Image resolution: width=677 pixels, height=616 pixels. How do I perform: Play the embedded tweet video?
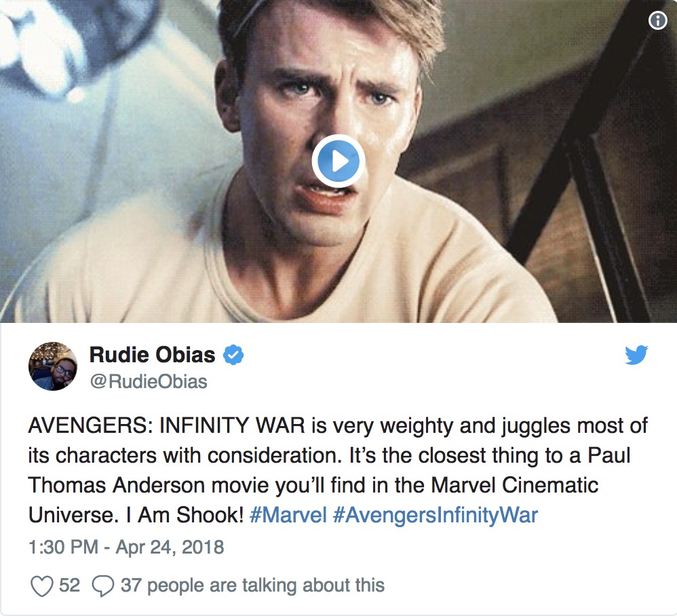coord(338,161)
